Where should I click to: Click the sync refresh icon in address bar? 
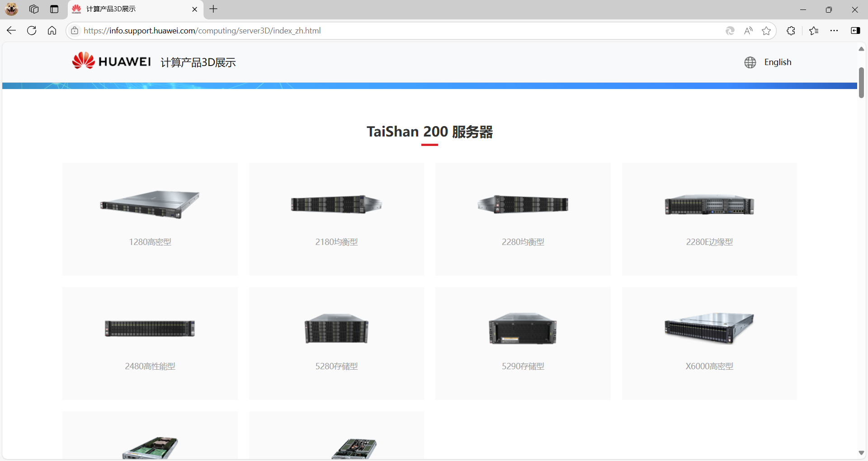[x=730, y=31]
